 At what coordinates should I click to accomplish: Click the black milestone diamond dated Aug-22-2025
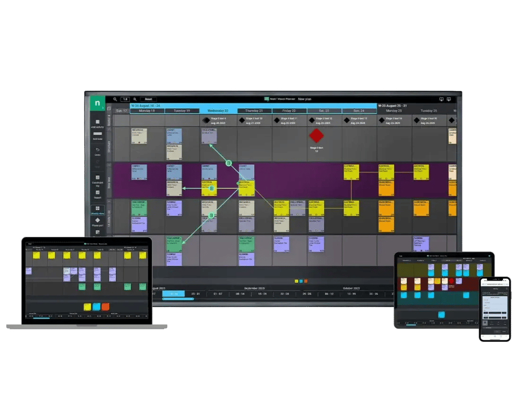point(277,120)
